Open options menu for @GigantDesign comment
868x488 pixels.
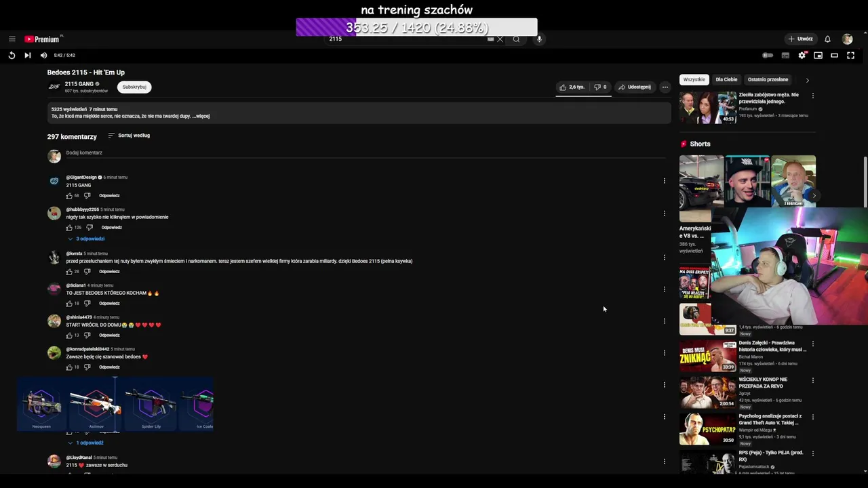coord(665,181)
